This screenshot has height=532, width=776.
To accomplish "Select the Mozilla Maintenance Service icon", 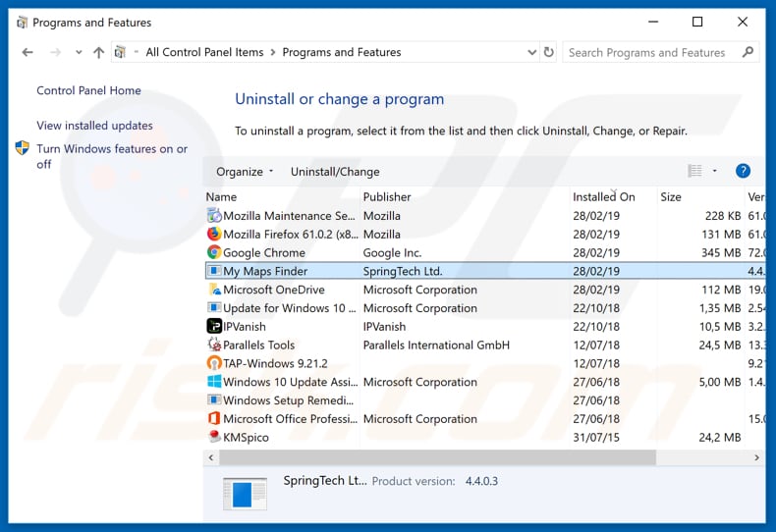I will tap(214, 216).
